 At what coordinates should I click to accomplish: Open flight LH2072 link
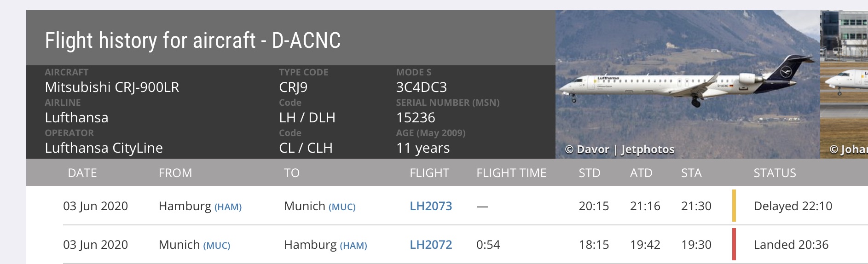[x=431, y=245]
